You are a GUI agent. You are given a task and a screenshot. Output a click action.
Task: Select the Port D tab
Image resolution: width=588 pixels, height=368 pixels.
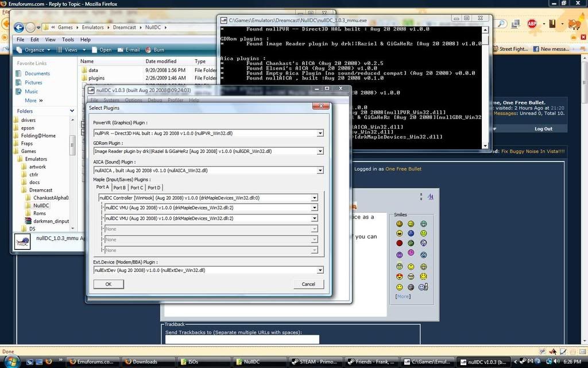click(154, 187)
